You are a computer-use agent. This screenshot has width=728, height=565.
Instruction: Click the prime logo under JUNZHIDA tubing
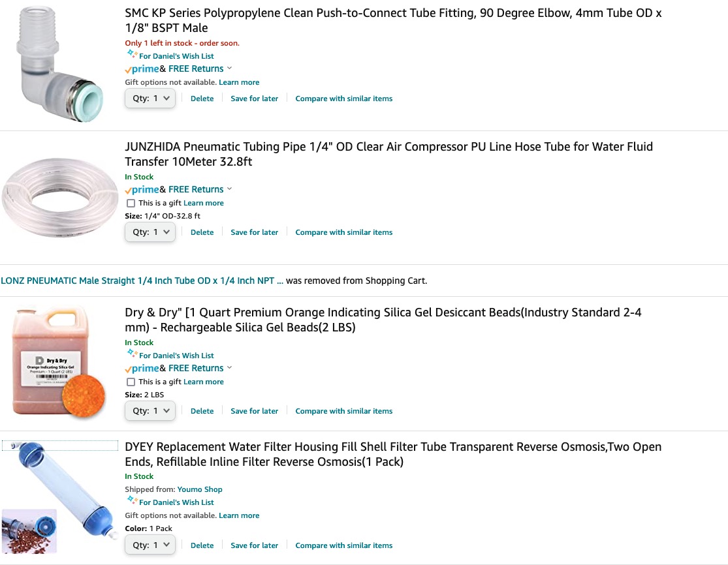[x=142, y=190]
